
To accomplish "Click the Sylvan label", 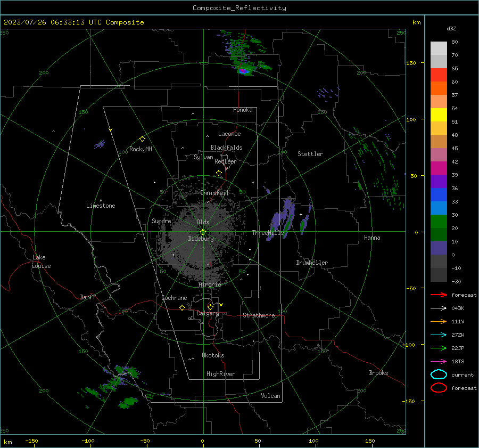I will 203,157.
